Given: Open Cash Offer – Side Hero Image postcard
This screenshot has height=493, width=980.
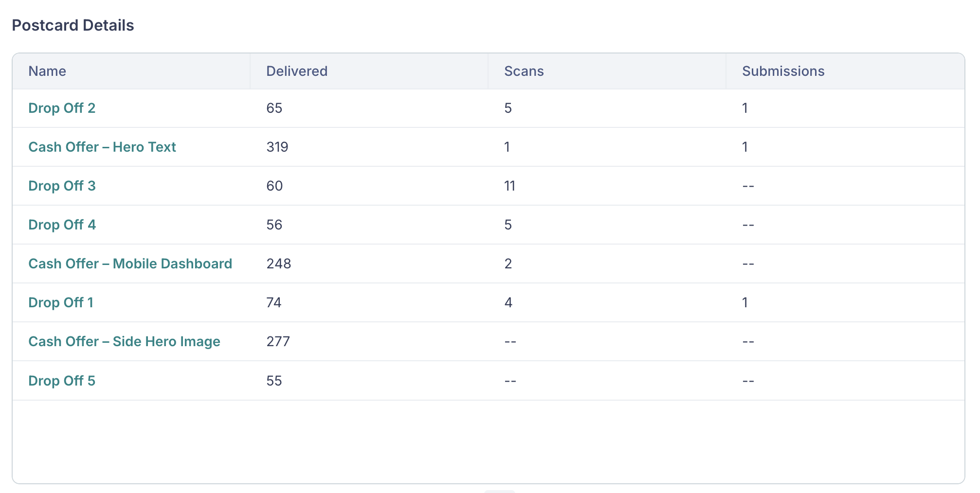Looking at the screenshot, I should point(124,341).
